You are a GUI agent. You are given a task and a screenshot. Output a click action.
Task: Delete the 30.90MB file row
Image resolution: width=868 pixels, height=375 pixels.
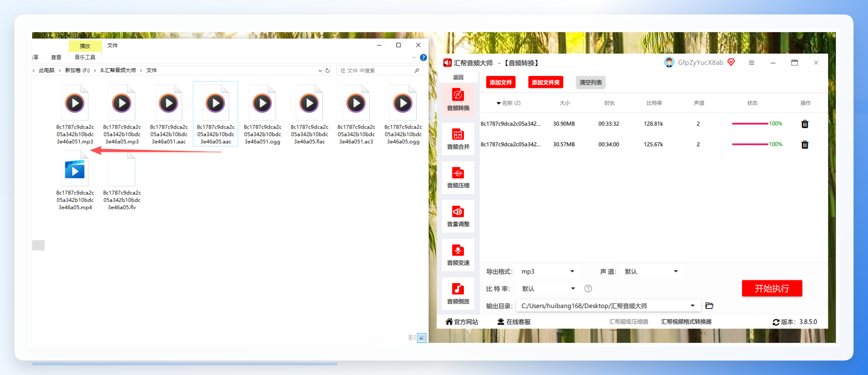[805, 124]
